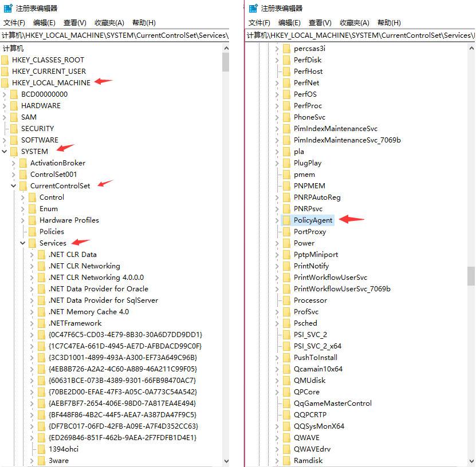Expand the SOFTWARE key chevron
Image resolution: width=476 pixels, height=467 pixels.
[5, 140]
